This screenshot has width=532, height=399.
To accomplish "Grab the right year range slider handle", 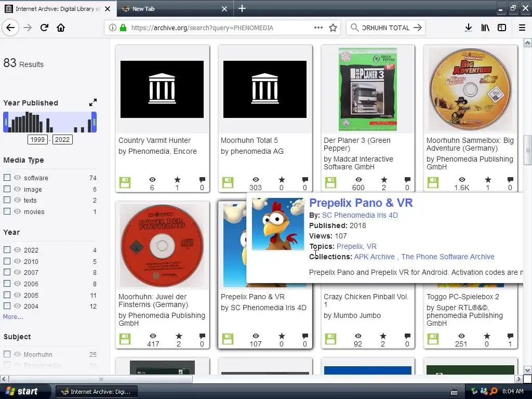I will tap(94, 122).
